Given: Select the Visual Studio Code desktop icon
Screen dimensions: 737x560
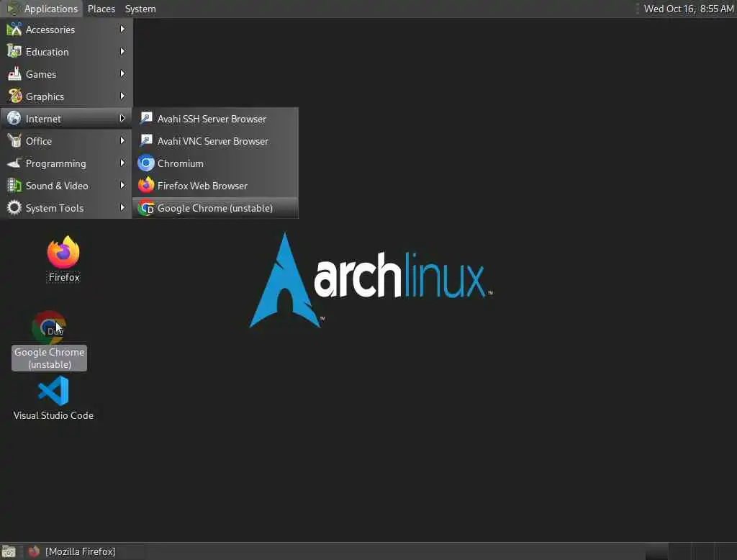Looking at the screenshot, I should pyautogui.click(x=53, y=391).
